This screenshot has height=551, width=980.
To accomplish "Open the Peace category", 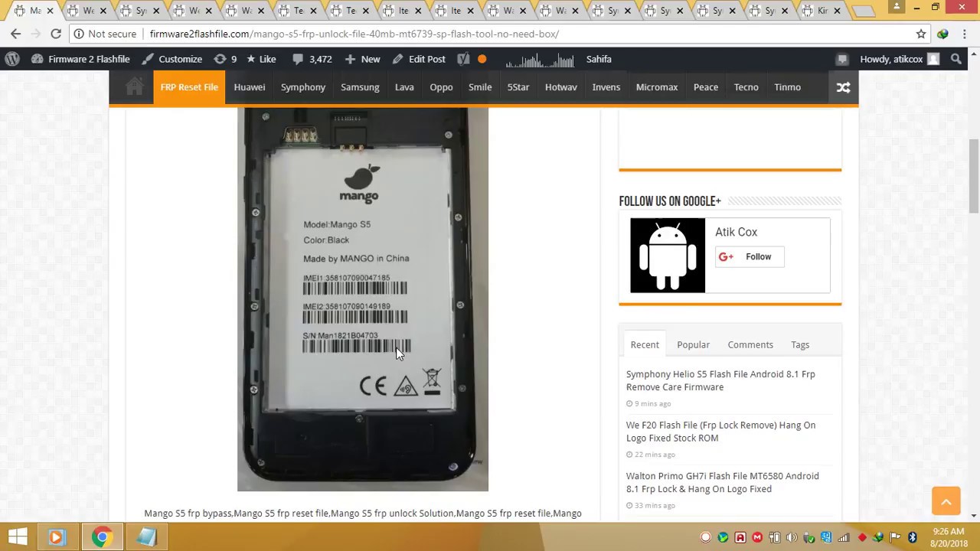I will pyautogui.click(x=706, y=87).
